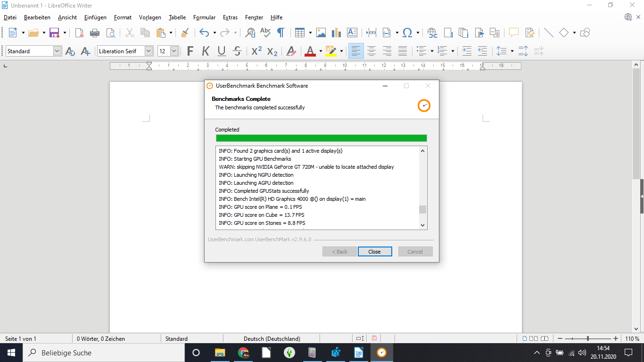Open Chrome from the taskbar
Viewport: 644px width, 362px height.
coord(244,353)
